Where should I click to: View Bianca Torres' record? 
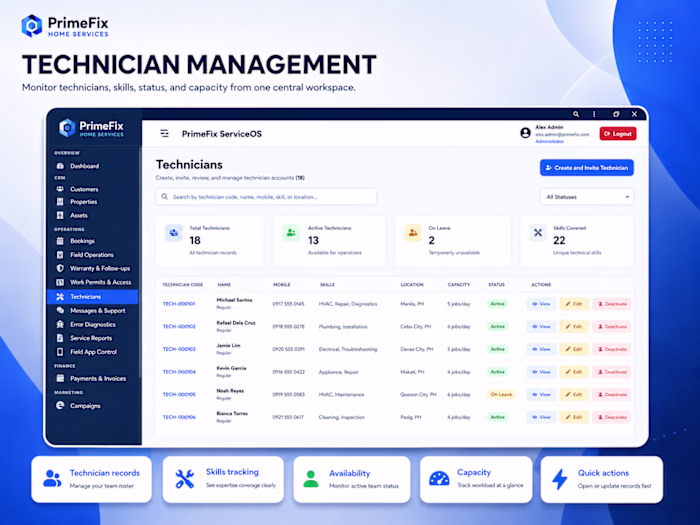(x=541, y=417)
